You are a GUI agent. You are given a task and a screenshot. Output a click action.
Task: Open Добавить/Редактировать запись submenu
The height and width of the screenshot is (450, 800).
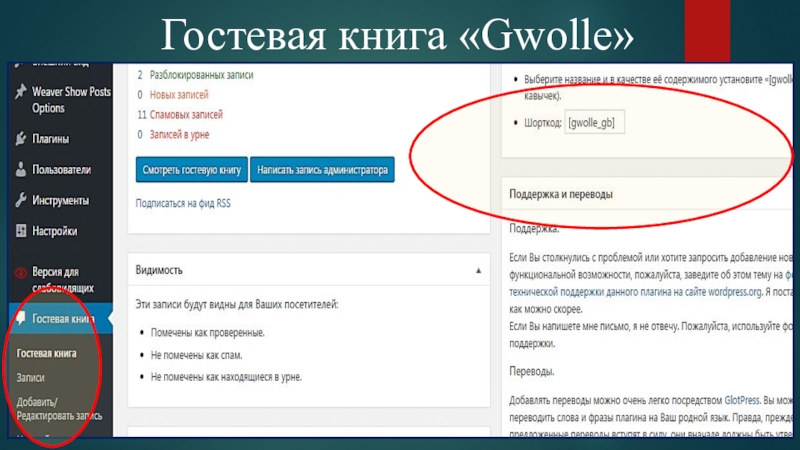(59, 409)
